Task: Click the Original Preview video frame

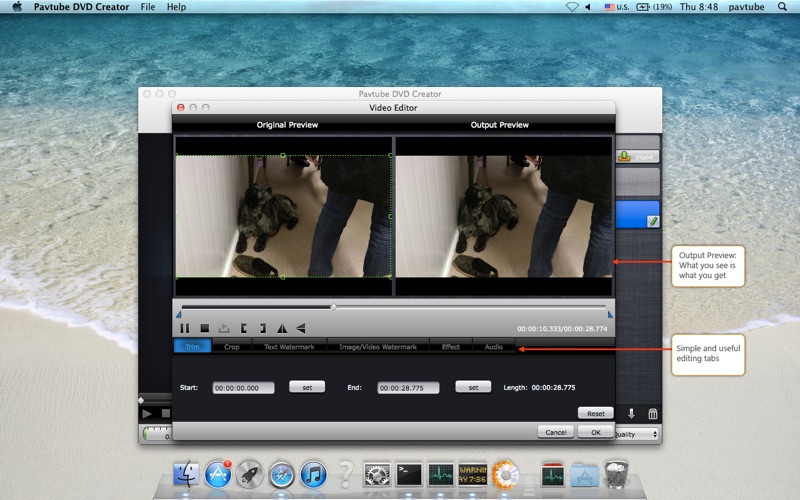Action: click(x=283, y=216)
